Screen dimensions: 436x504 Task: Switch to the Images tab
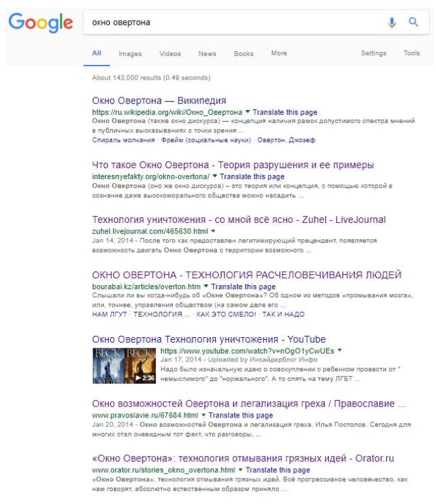click(130, 53)
